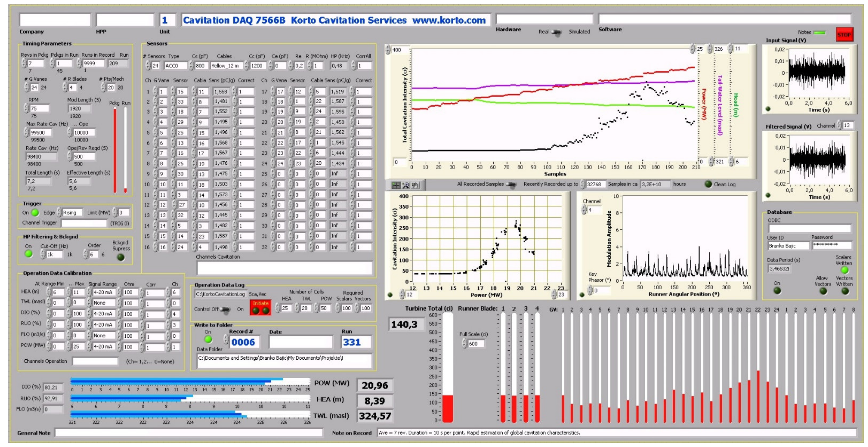Click the Trigger On green LED

click(35, 213)
